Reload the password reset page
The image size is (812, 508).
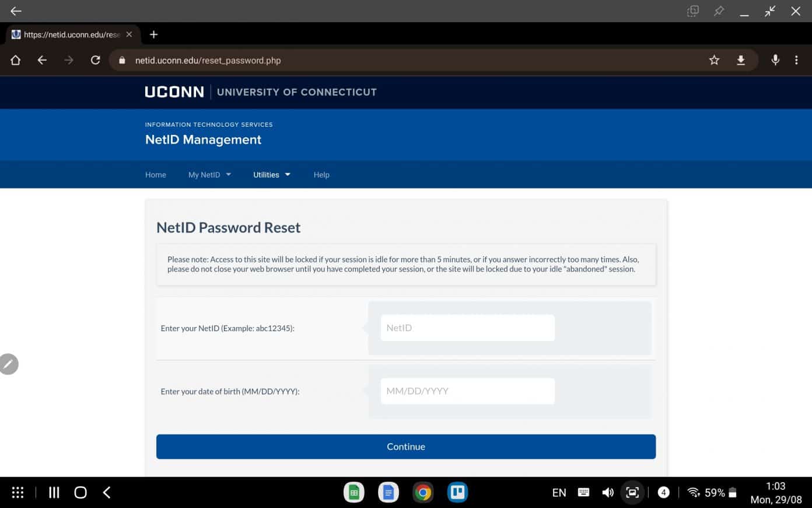[x=95, y=60]
